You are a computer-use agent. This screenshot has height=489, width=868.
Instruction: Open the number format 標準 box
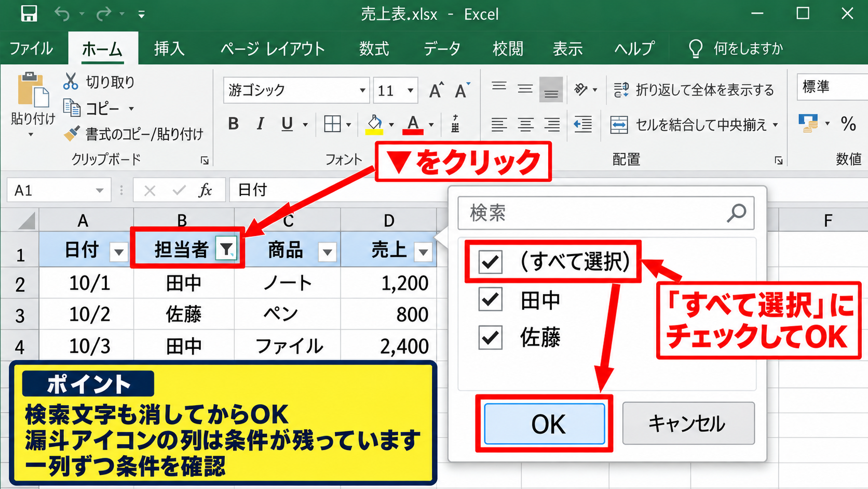click(x=832, y=87)
